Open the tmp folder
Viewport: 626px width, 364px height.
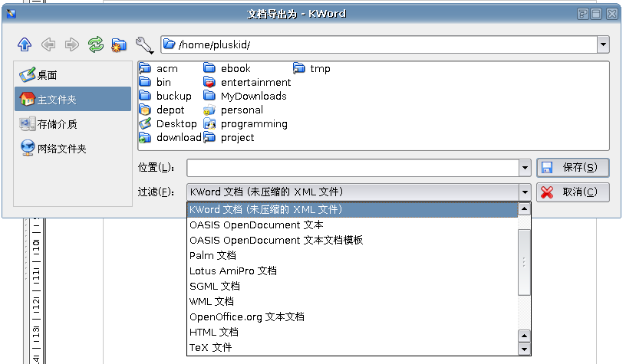coord(311,68)
